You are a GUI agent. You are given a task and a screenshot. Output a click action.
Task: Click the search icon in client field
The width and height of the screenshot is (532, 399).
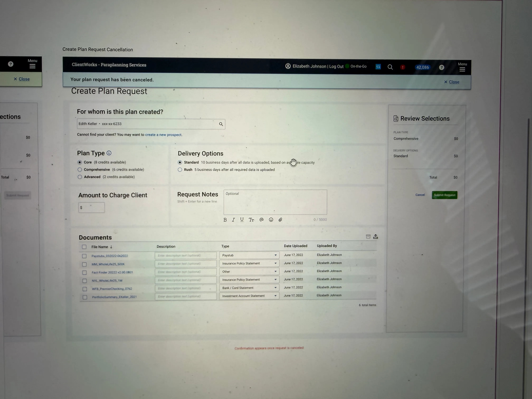pyautogui.click(x=221, y=124)
